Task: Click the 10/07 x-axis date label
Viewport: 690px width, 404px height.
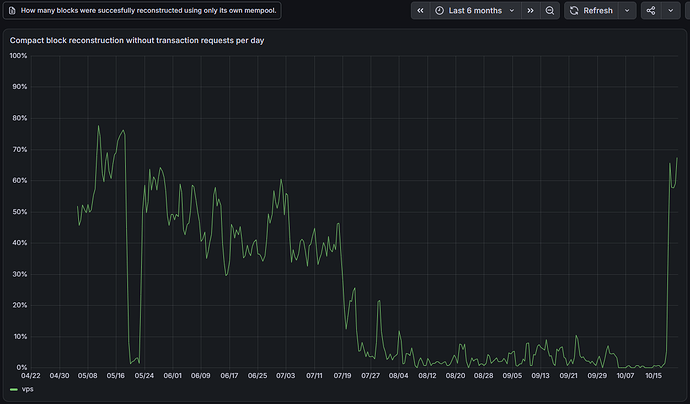Action: pyautogui.click(x=625, y=376)
